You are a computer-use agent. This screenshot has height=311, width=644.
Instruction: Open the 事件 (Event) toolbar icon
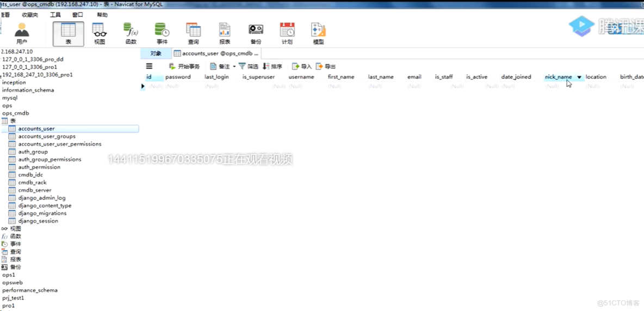click(162, 34)
